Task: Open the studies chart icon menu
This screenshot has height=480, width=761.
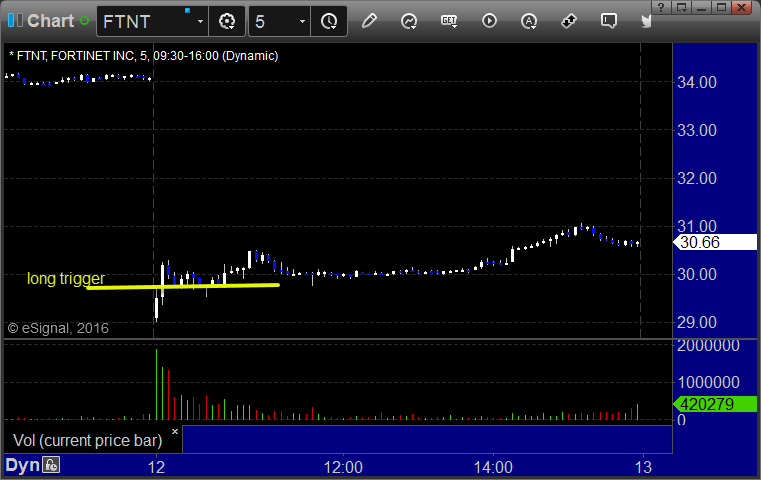Action: [409, 21]
